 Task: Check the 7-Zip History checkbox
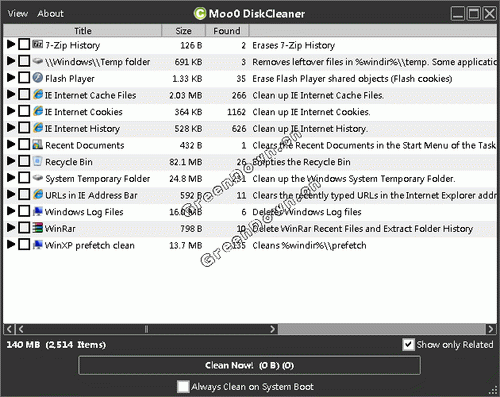24,44
